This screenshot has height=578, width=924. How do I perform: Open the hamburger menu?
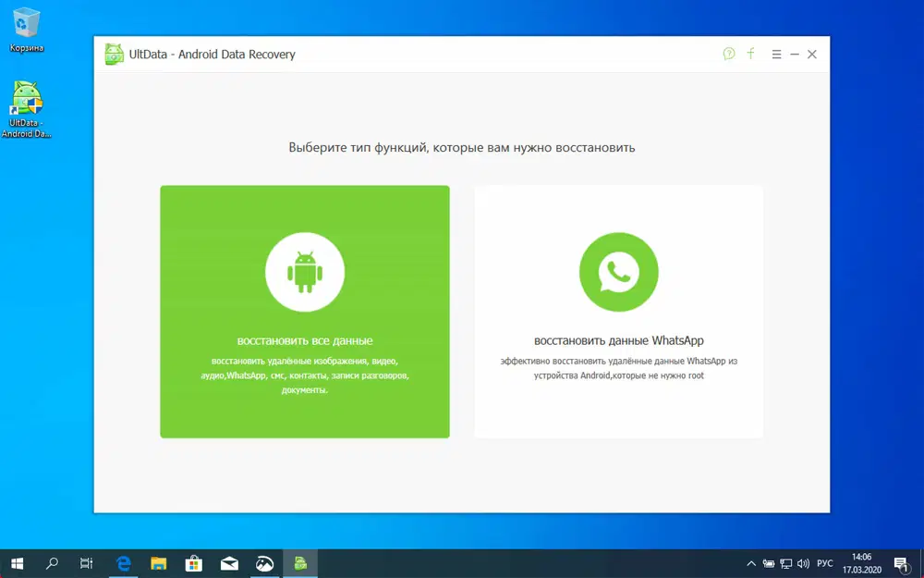776,54
